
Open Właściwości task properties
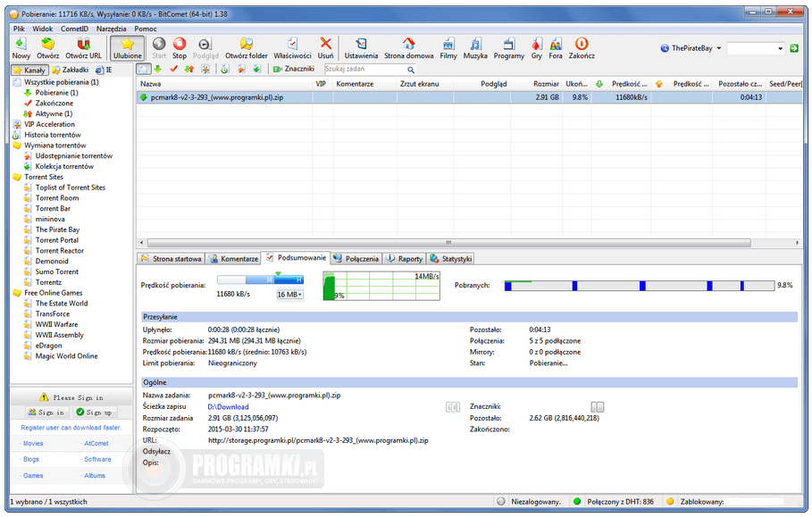click(293, 48)
